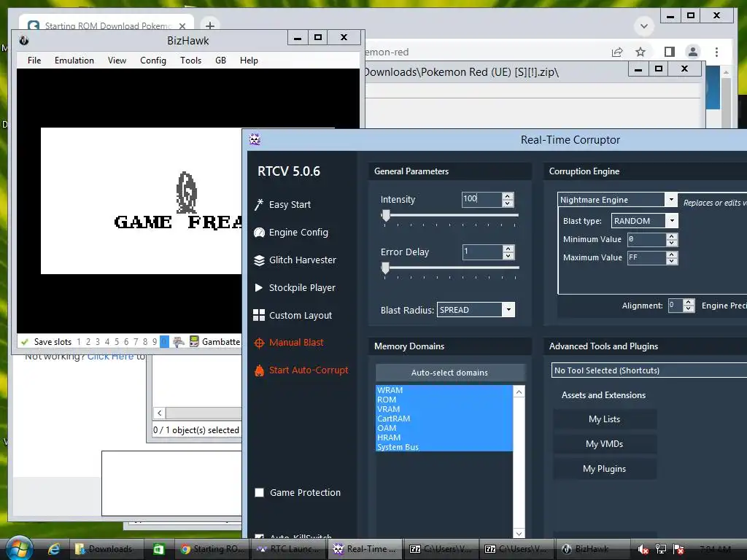The height and width of the screenshot is (560, 747).
Task: Open the browser profile avatar icon
Action: click(x=693, y=52)
